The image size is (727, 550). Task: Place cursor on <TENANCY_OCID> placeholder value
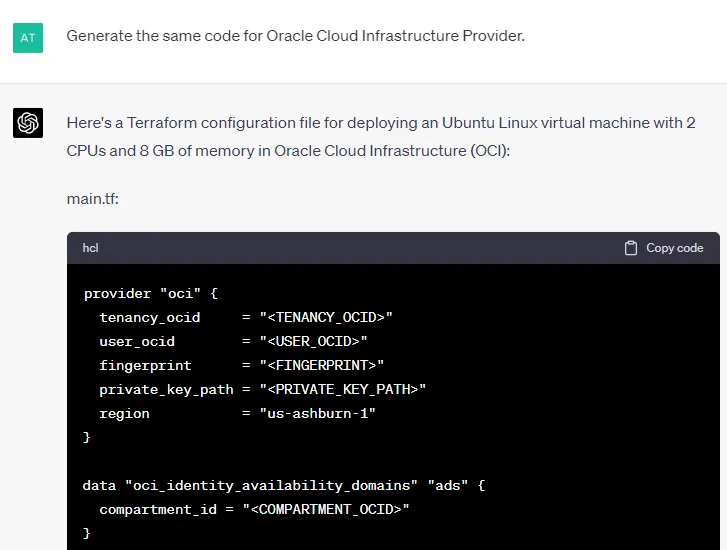[x=326, y=318]
